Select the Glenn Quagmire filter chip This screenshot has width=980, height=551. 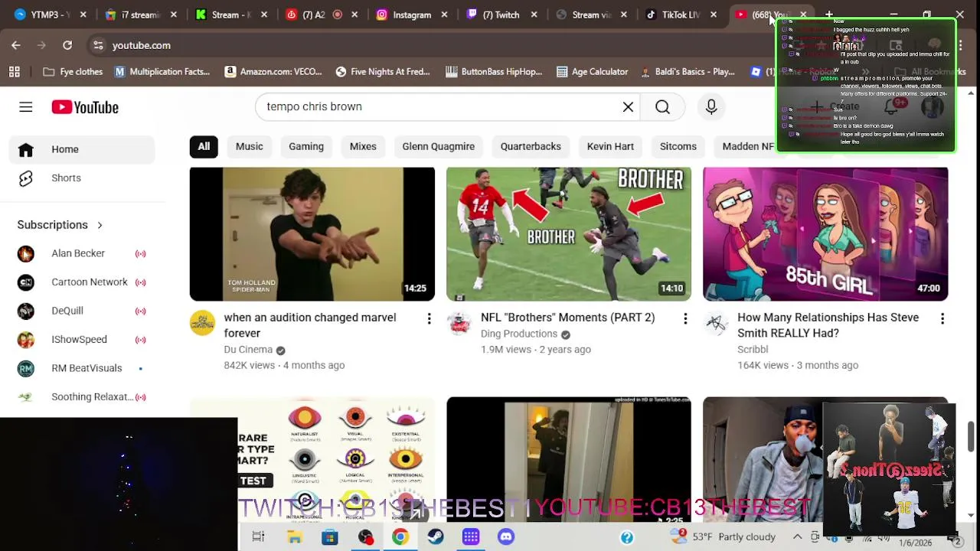(x=439, y=146)
